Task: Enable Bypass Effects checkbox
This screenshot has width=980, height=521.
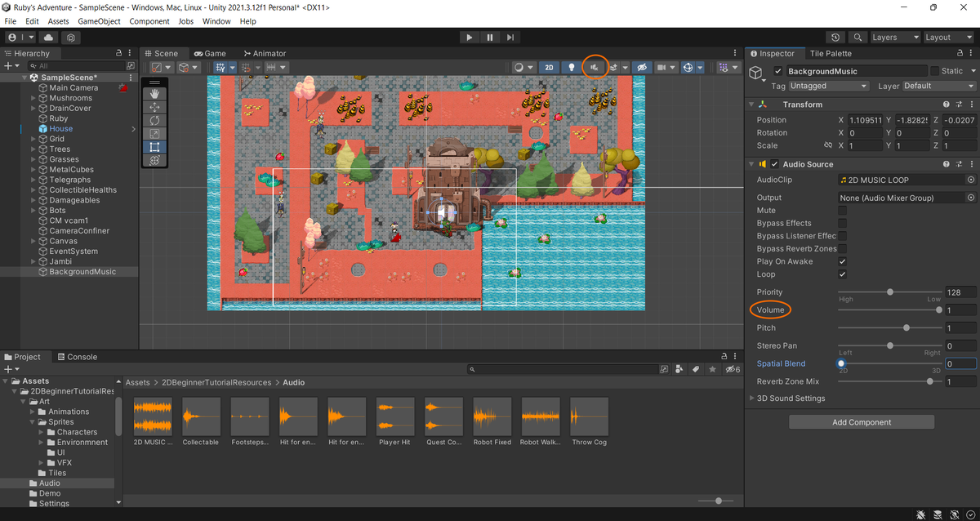Action: pos(842,223)
